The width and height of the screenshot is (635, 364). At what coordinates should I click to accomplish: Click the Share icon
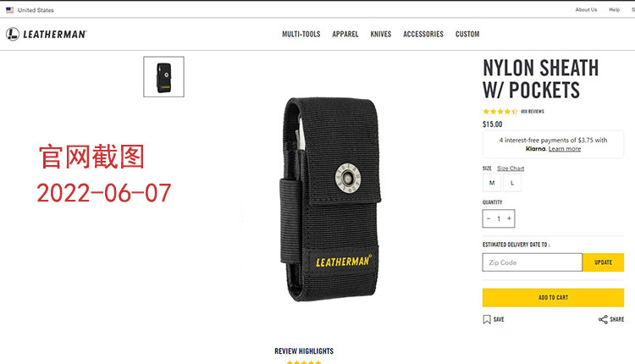(x=603, y=319)
